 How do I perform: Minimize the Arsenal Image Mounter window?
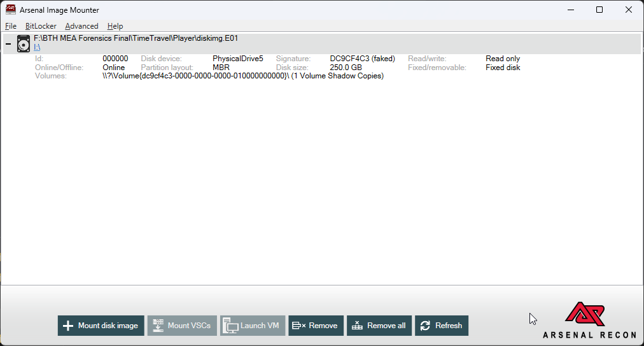[x=570, y=10]
